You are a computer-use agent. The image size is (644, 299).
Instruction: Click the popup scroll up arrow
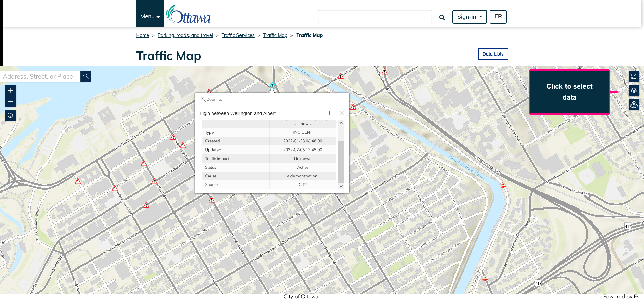click(x=341, y=123)
